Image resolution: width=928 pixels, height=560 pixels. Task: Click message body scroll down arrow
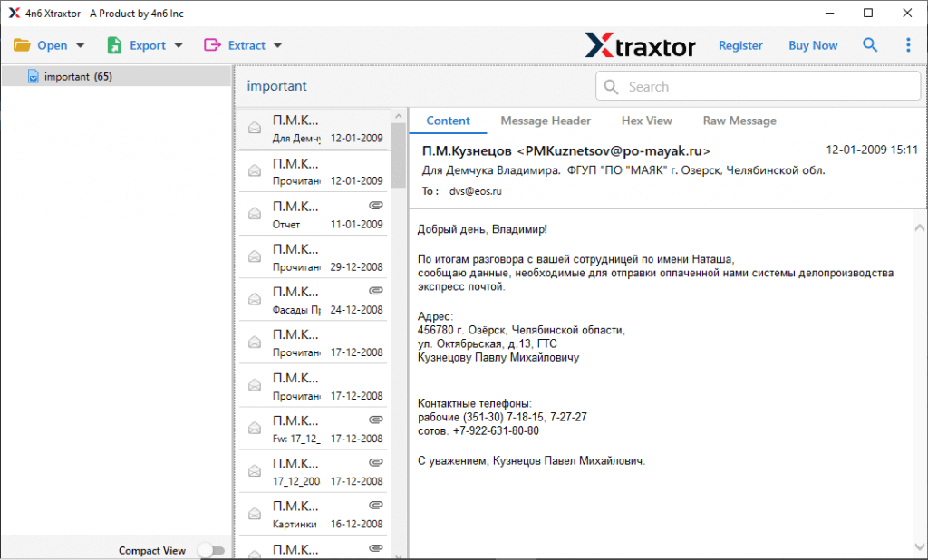pos(919,546)
